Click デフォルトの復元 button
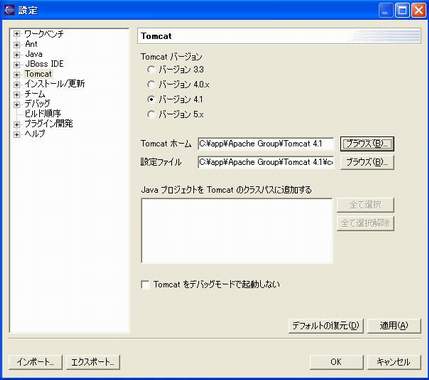The height and width of the screenshot is (380, 429). 326,325
